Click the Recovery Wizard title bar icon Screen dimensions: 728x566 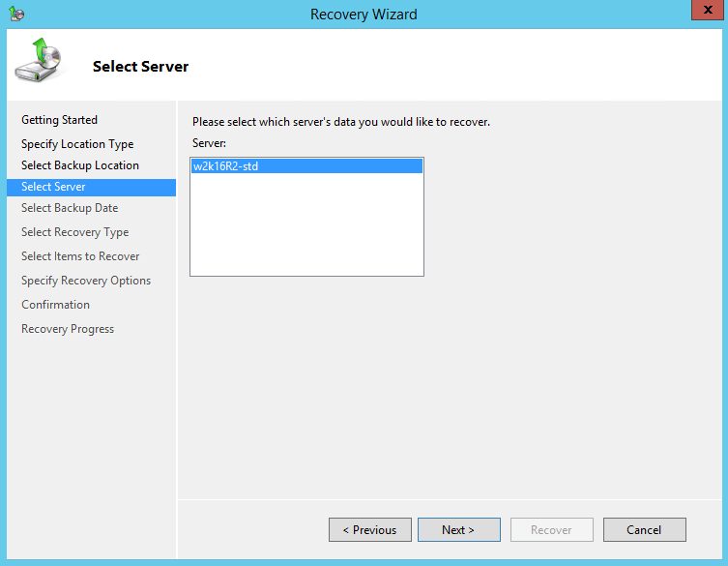pos(16,15)
